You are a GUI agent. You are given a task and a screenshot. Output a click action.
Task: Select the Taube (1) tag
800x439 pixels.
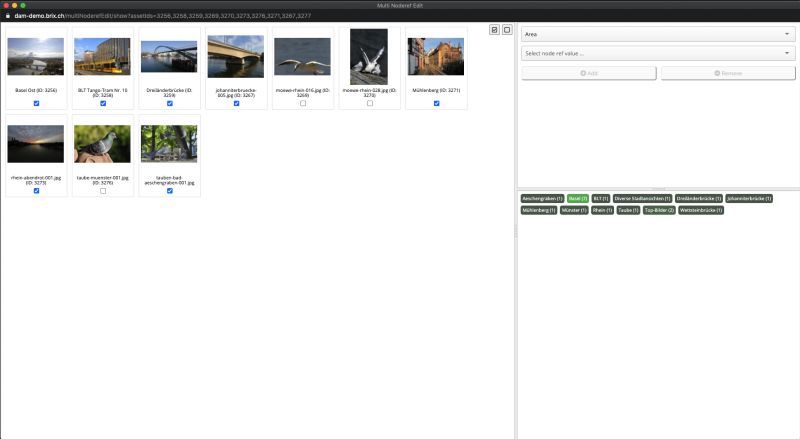coord(628,210)
